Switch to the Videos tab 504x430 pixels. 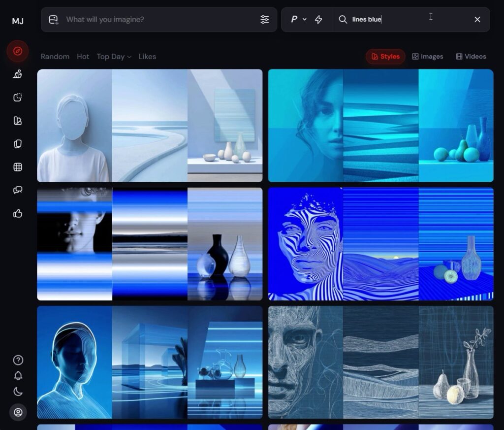click(471, 57)
